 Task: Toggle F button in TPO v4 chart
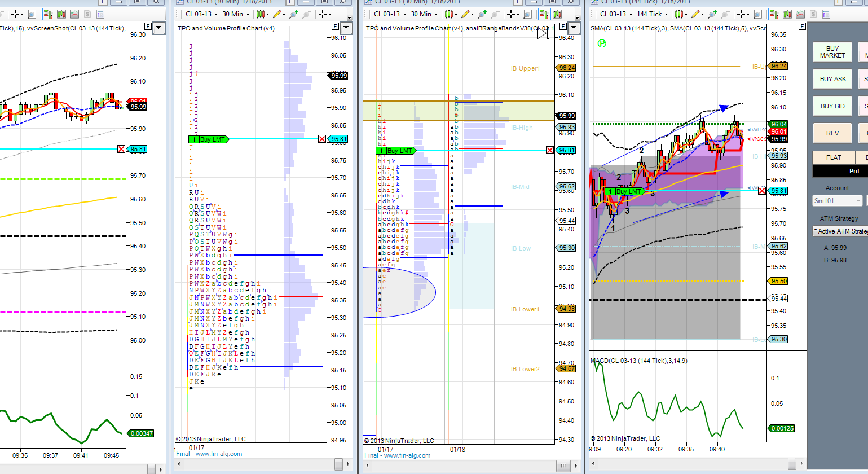pyautogui.click(x=334, y=26)
